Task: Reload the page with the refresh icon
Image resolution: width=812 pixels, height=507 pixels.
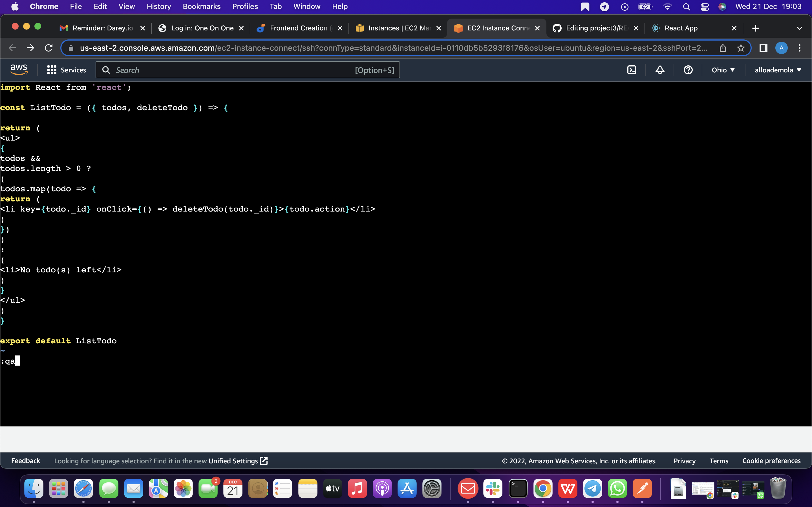Action: click(48, 48)
